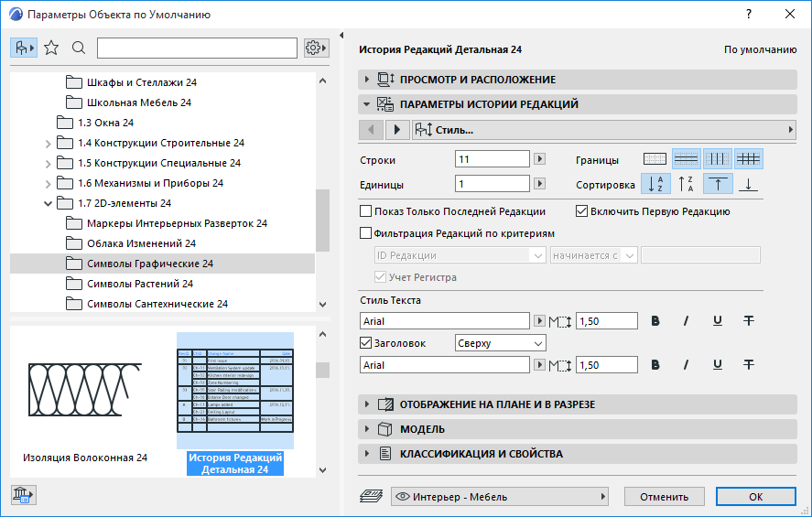Select vertical-only borders icon
Viewport: 812px width, 517px height.
click(717, 159)
